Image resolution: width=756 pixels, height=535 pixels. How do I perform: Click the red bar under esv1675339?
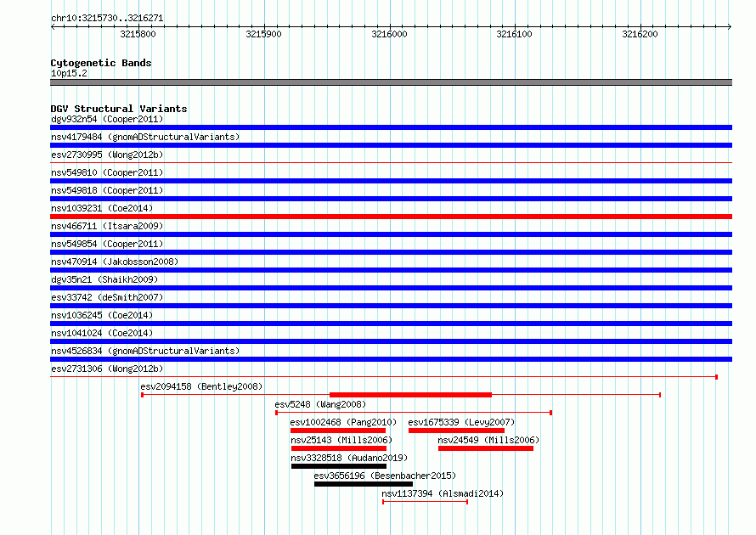pos(456,431)
